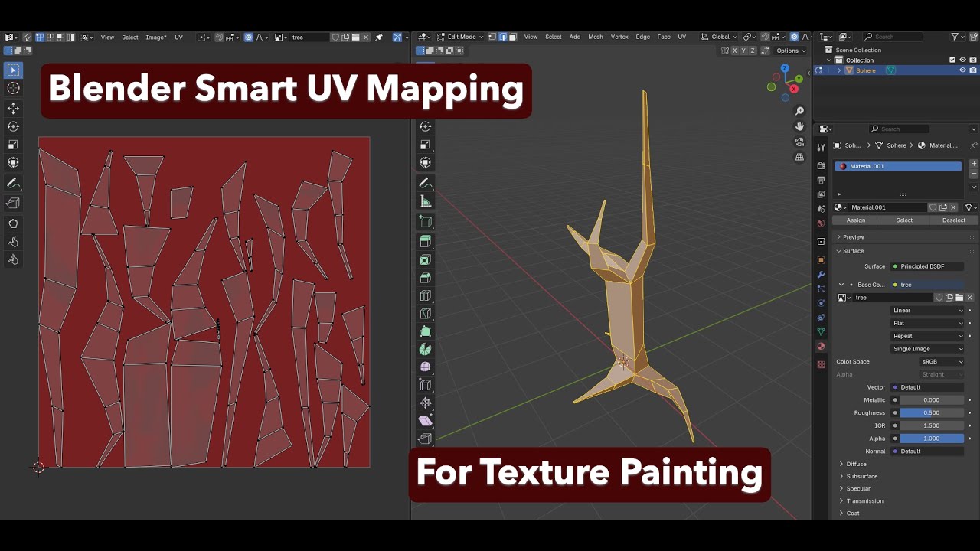The width and height of the screenshot is (980, 551).
Task: Open the Edit Mode dropdown
Action: tap(461, 37)
